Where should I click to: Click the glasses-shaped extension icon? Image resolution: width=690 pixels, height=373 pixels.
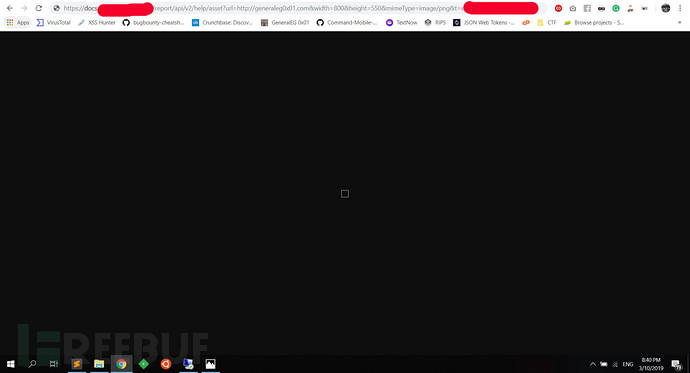(x=602, y=8)
